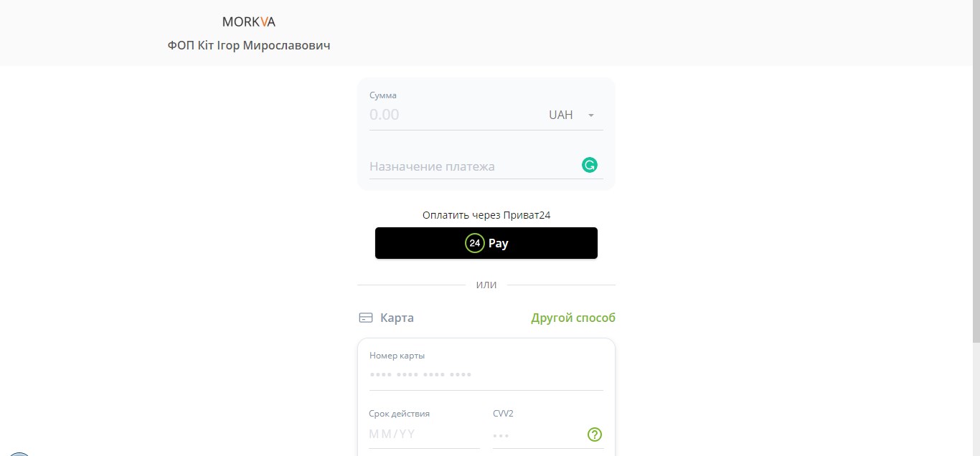Screen dimensions: 980x456
Task: Click the CVV2 security code field
Action: point(538,434)
